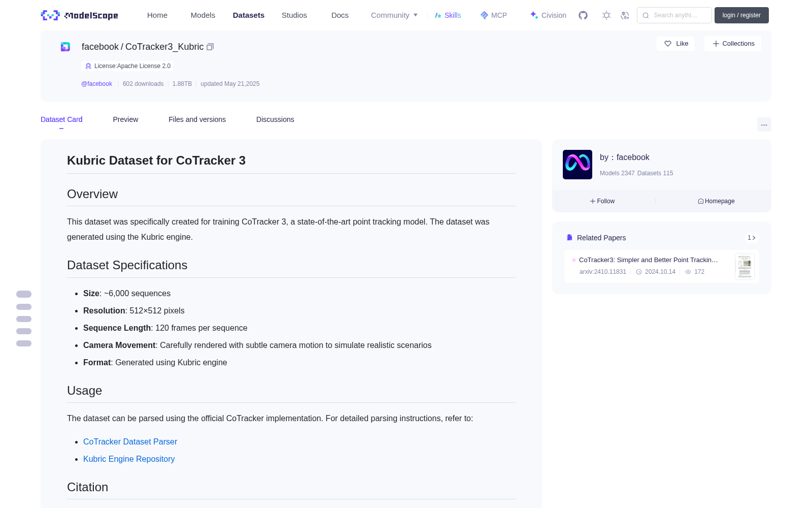Click the arxiv:2410.11831 label
Viewport: 812px width, 508px height.
tap(603, 272)
